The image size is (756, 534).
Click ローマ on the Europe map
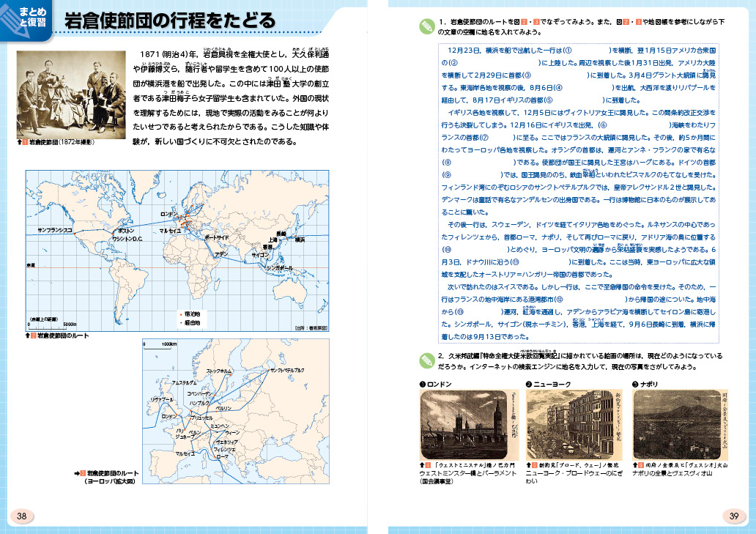pos(222,456)
